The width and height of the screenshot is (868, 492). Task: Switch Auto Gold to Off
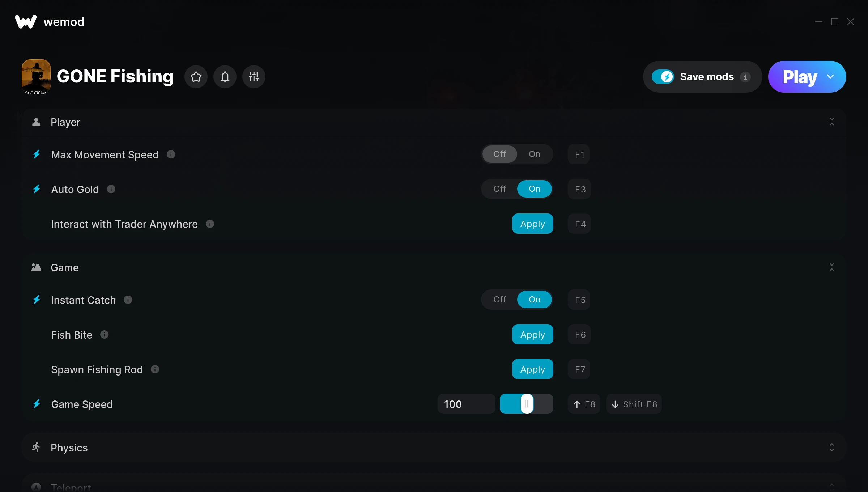(x=500, y=189)
